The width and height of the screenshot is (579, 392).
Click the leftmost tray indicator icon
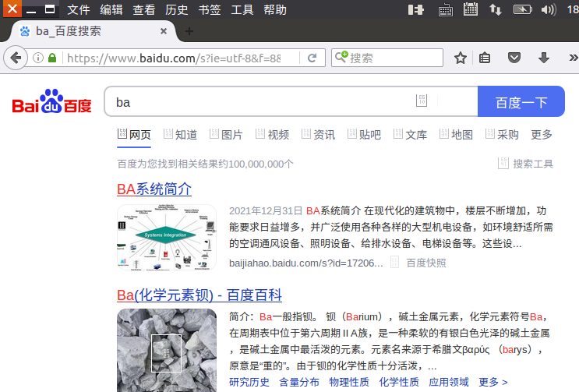[416, 9]
